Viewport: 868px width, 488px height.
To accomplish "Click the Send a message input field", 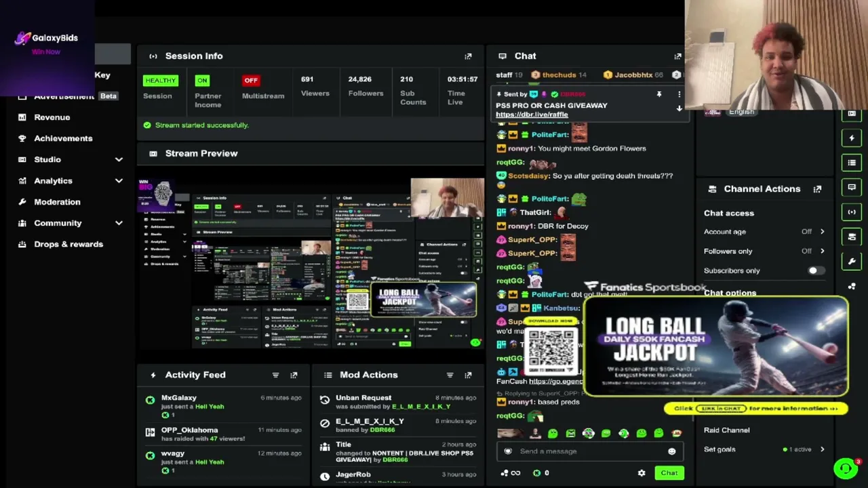I will point(589,451).
